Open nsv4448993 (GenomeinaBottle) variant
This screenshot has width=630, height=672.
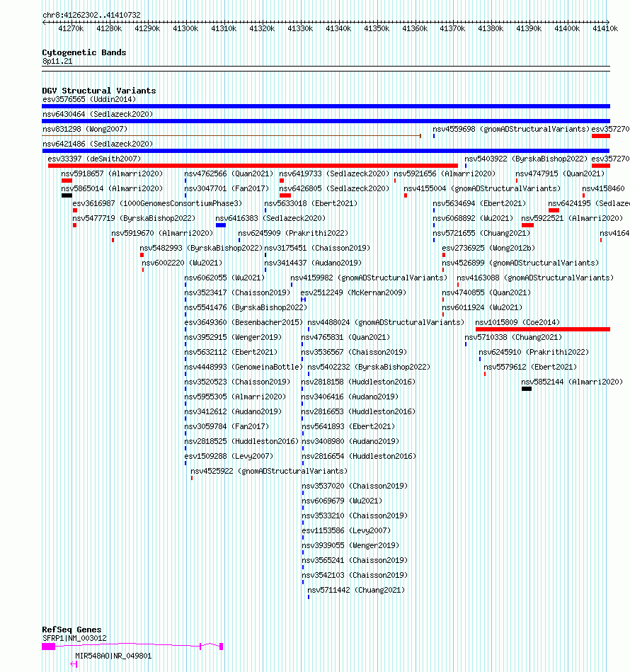[x=244, y=368]
